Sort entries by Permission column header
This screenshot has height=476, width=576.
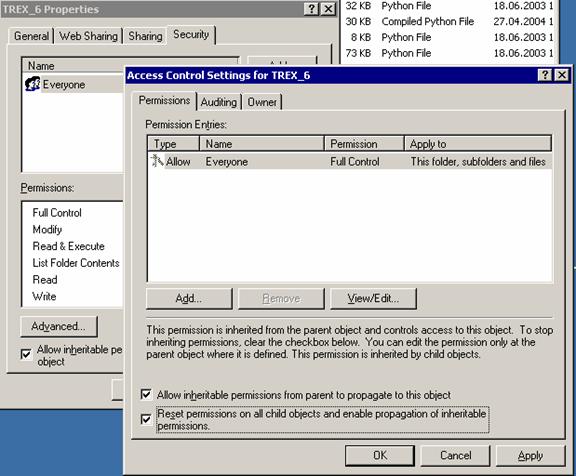(x=364, y=144)
